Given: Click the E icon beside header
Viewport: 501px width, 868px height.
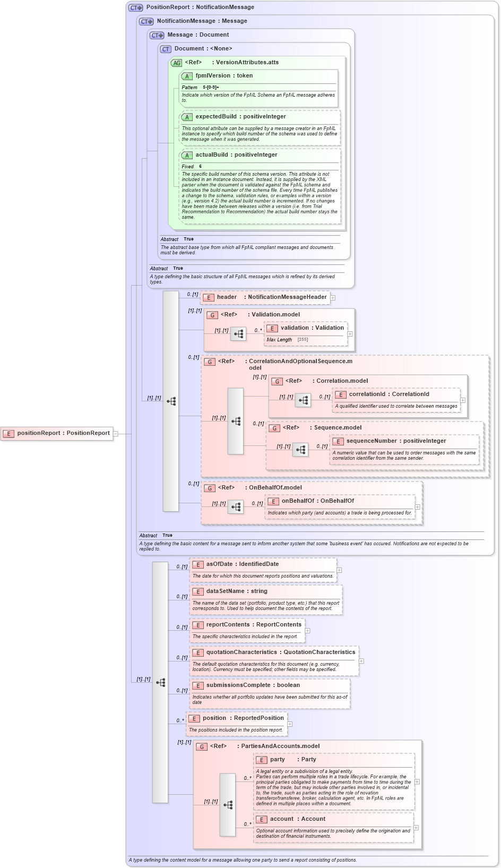Looking at the screenshot, I should click(208, 297).
